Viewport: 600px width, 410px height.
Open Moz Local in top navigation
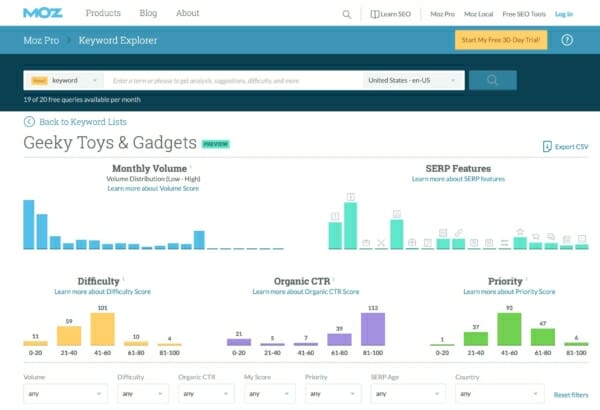478,14
